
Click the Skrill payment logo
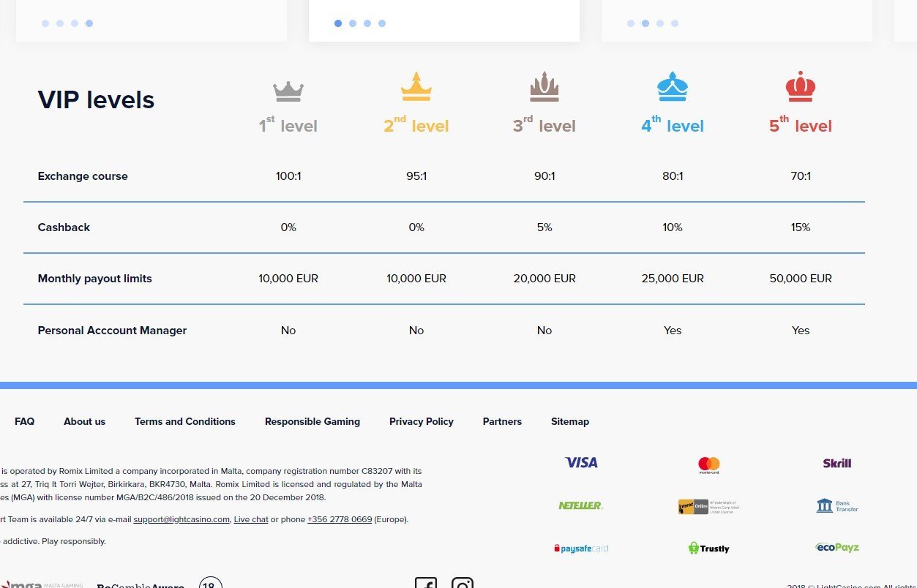(x=836, y=463)
